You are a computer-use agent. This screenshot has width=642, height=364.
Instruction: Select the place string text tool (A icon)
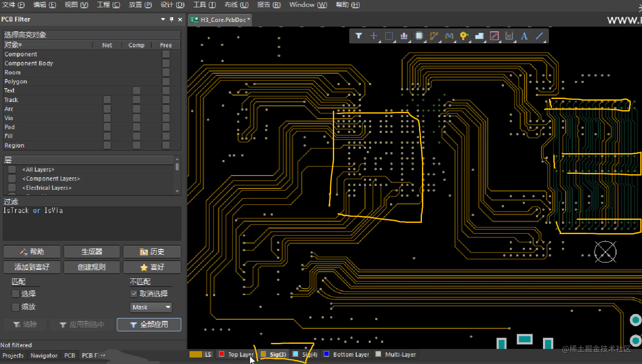[x=524, y=36]
